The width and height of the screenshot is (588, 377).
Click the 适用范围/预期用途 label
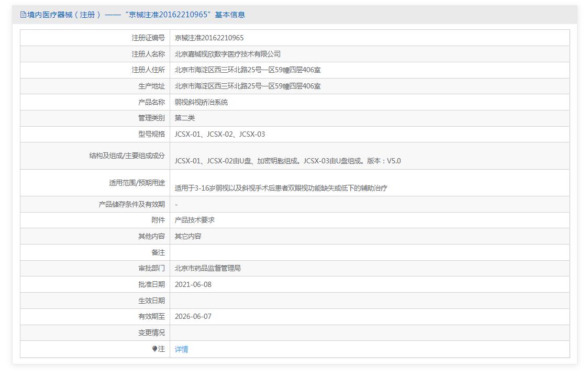coord(137,183)
